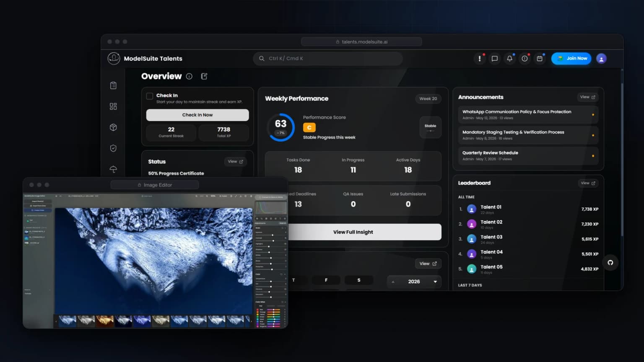Open the WhatsApp Communication Policy announcement
The width and height of the screenshot is (644, 362).
point(528,114)
